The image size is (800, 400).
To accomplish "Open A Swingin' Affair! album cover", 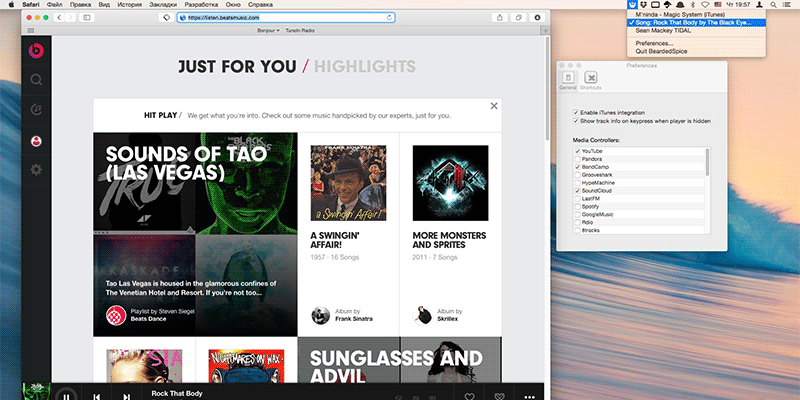I will (x=348, y=183).
